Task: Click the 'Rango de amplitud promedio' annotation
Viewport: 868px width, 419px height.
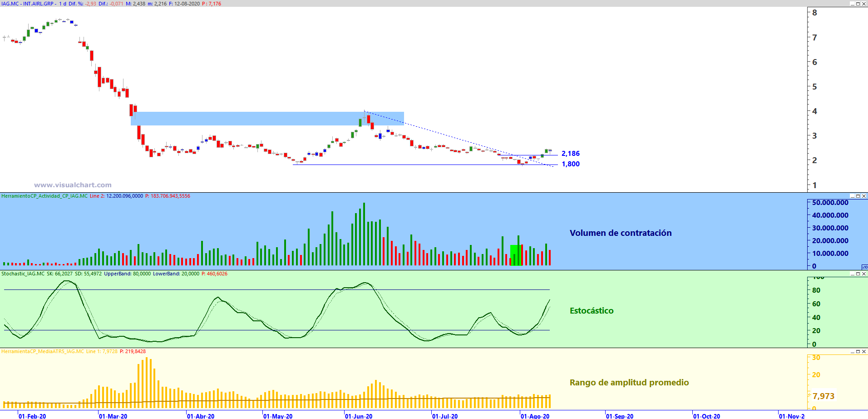Action: tap(629, 382)
